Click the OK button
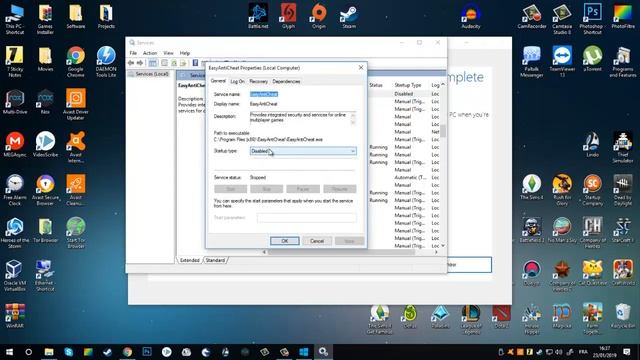The image size is (640, 360). (x=284, y=241)
